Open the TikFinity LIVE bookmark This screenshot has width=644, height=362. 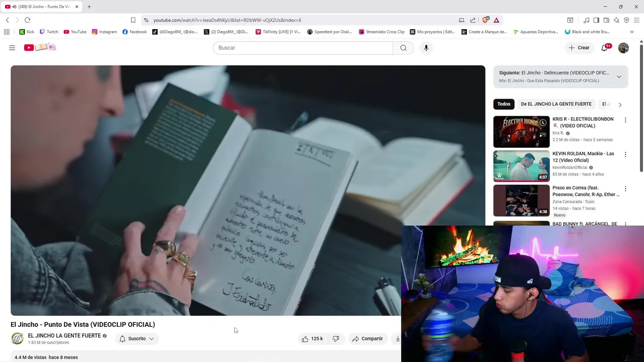pyautogui.click(x=278, y=32)
